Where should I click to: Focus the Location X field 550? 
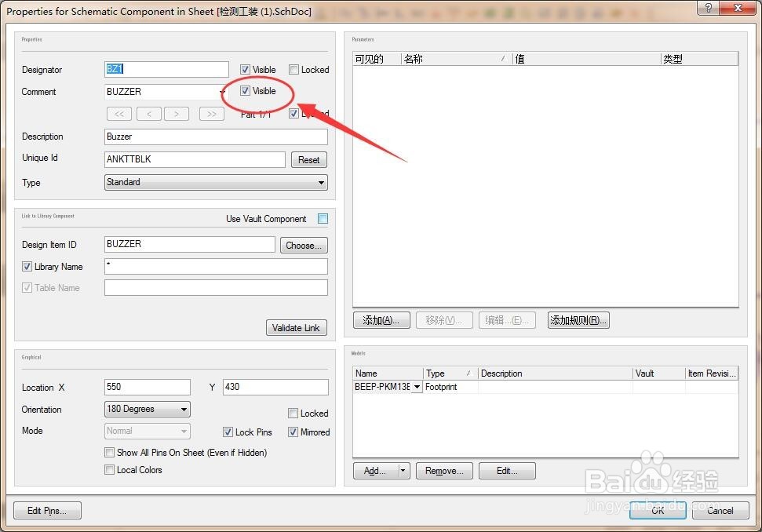148,387
